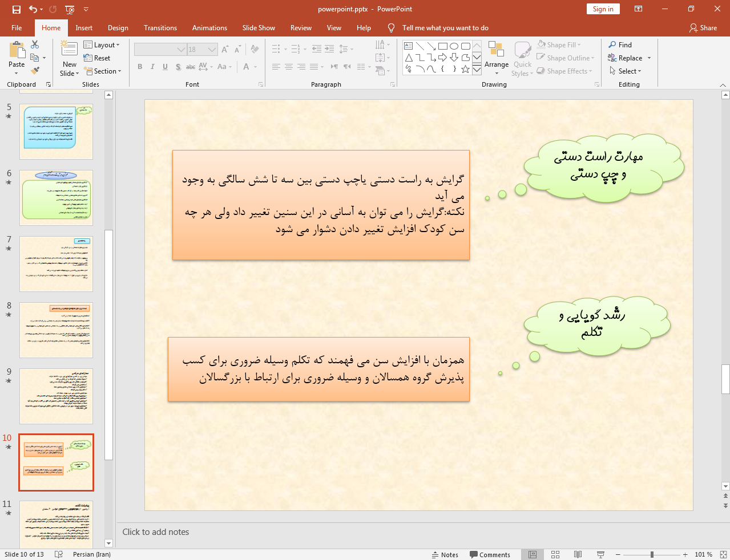Center the paragraph text

(x=289, y=67)
